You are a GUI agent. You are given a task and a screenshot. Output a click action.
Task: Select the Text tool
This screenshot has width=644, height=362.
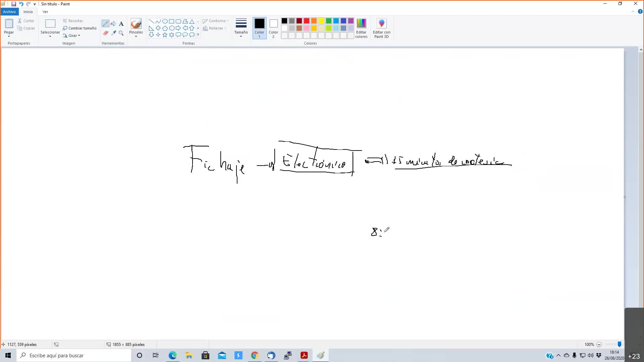(x=121, y=24)
